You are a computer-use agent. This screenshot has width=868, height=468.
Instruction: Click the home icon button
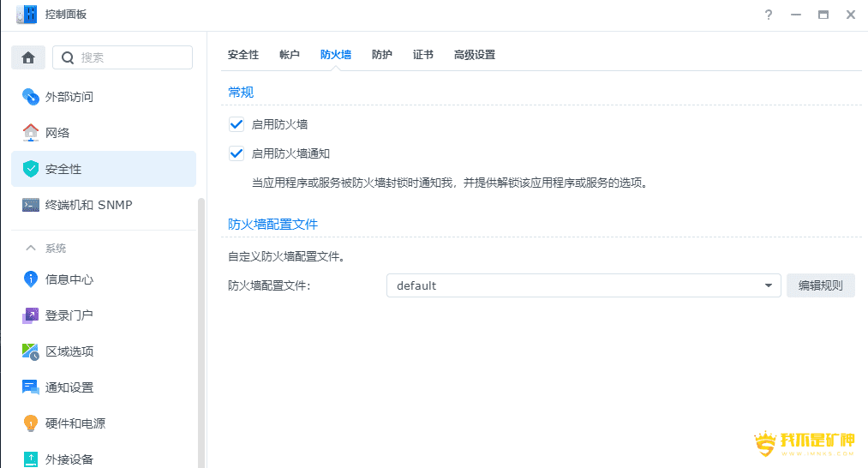[x=28, y=57]
